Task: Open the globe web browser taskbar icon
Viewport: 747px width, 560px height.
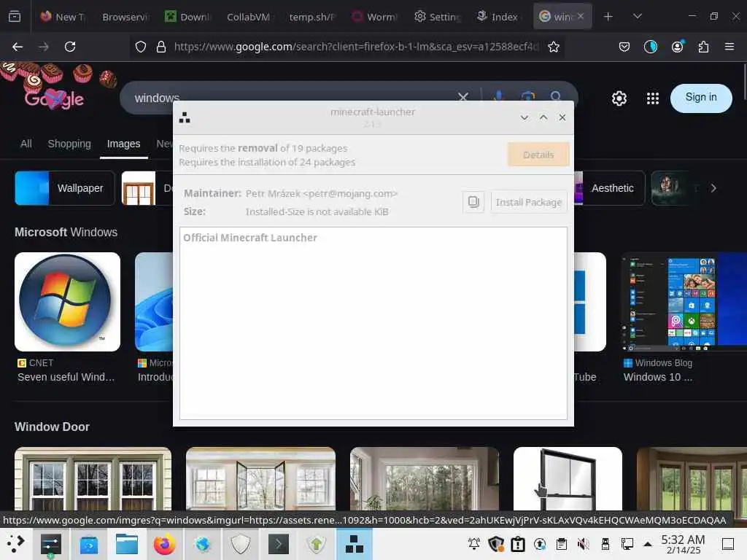Action: click(203, 544)
